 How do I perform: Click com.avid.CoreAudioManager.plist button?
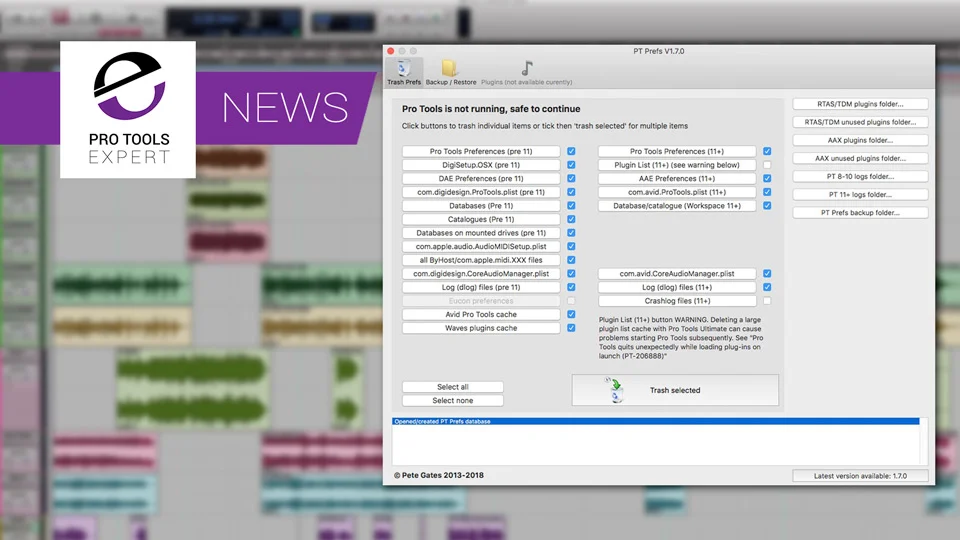click(677, 274)
